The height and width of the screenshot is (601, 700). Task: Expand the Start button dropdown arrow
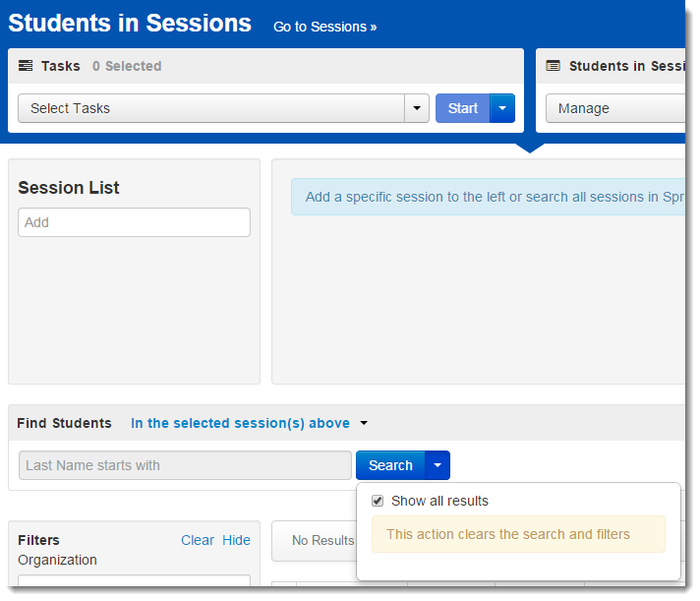coord(502,108)
